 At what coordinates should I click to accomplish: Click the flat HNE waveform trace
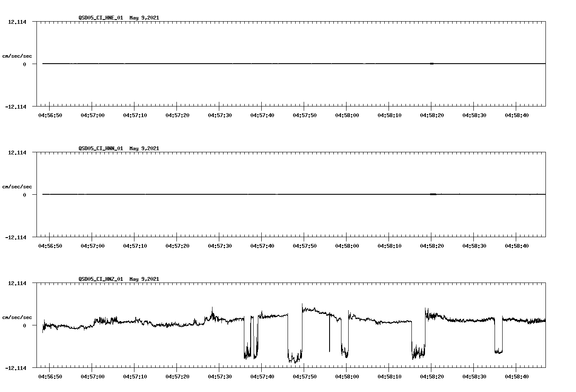click(170, 64)
